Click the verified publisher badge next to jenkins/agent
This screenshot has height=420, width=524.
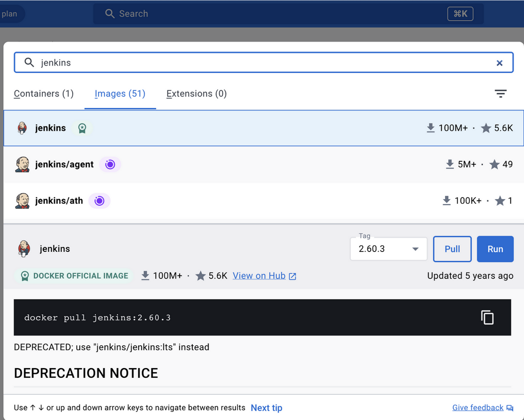click(110, 164)
